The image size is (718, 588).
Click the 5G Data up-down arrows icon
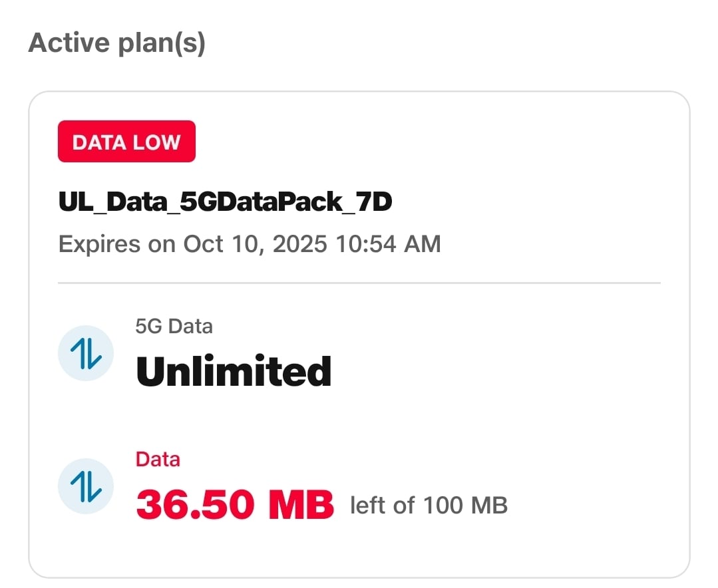[x=86, y=353]
